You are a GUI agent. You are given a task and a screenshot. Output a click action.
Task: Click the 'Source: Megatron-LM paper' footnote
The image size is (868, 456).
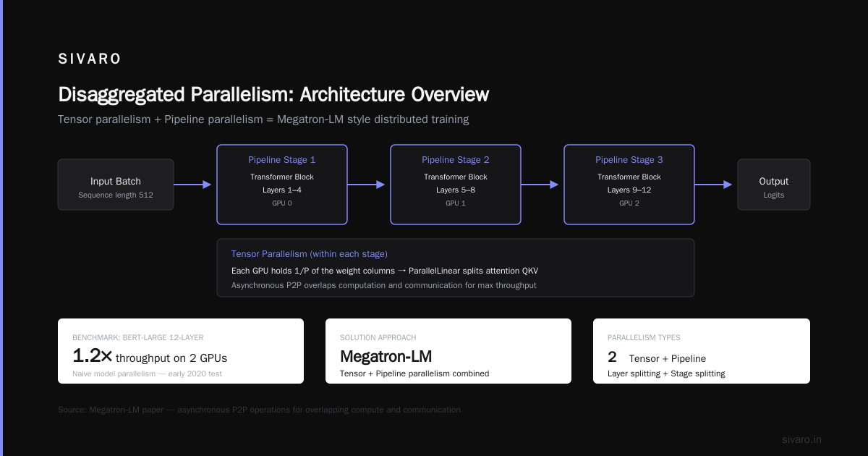click(259, 410)
